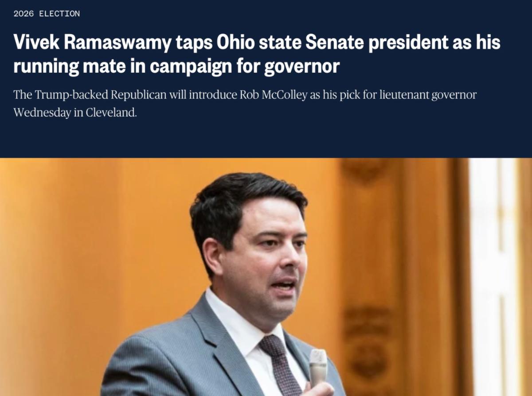Click the headline about Vivek Ramaswamy's running mate

(x=257, y=54)
